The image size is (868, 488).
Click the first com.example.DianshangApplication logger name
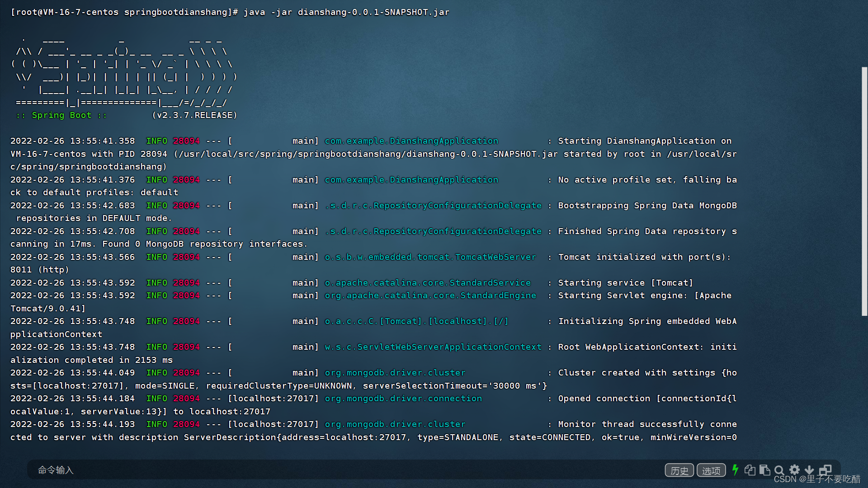pos(411,141)
